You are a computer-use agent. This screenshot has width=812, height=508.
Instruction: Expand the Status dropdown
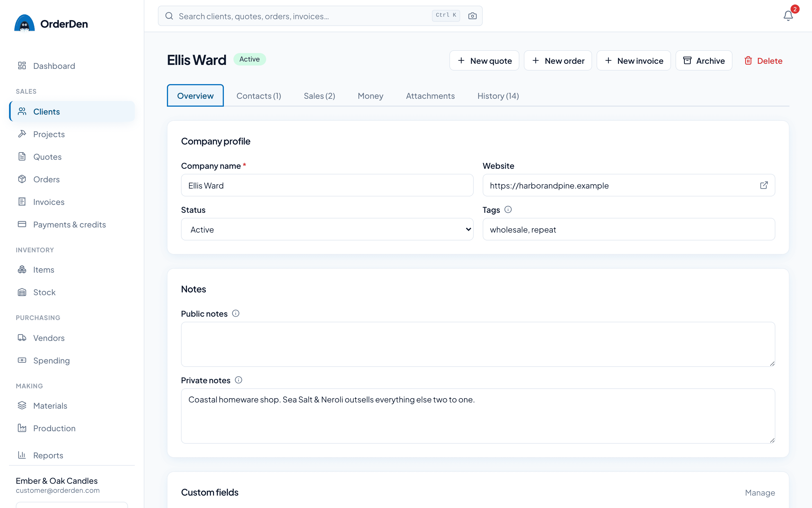pyautogui.click(x=327, y=229)
